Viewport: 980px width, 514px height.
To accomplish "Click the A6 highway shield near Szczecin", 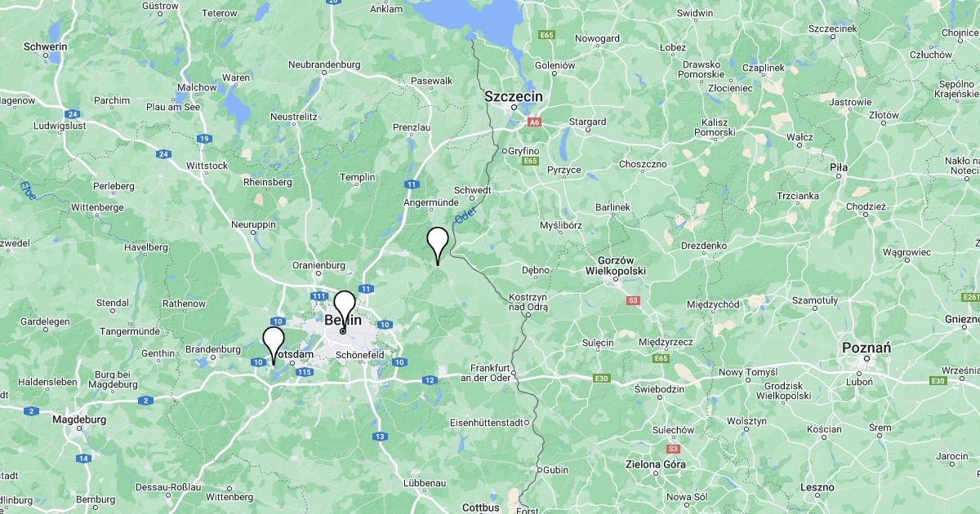I will point(534,122).
